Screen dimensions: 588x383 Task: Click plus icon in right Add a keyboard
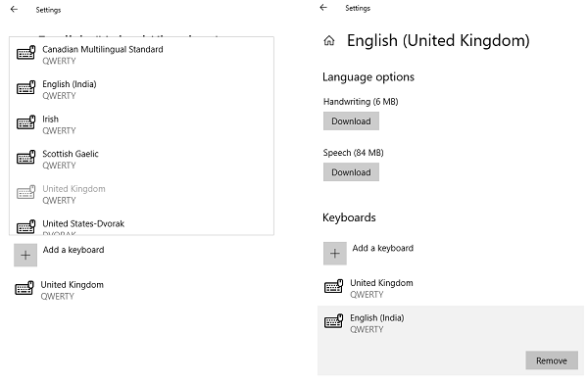tap(335, 254)
